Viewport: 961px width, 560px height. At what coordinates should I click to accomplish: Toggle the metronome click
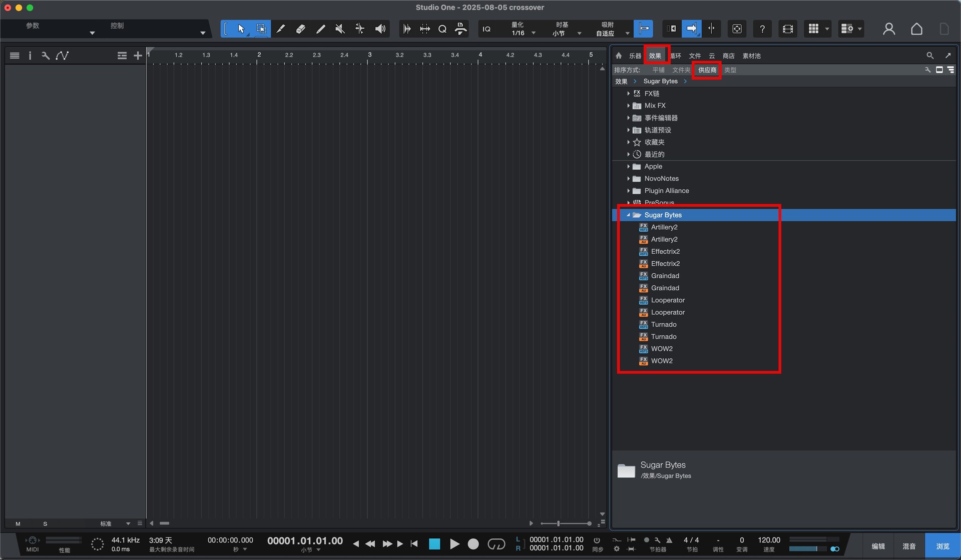point(669,540)
